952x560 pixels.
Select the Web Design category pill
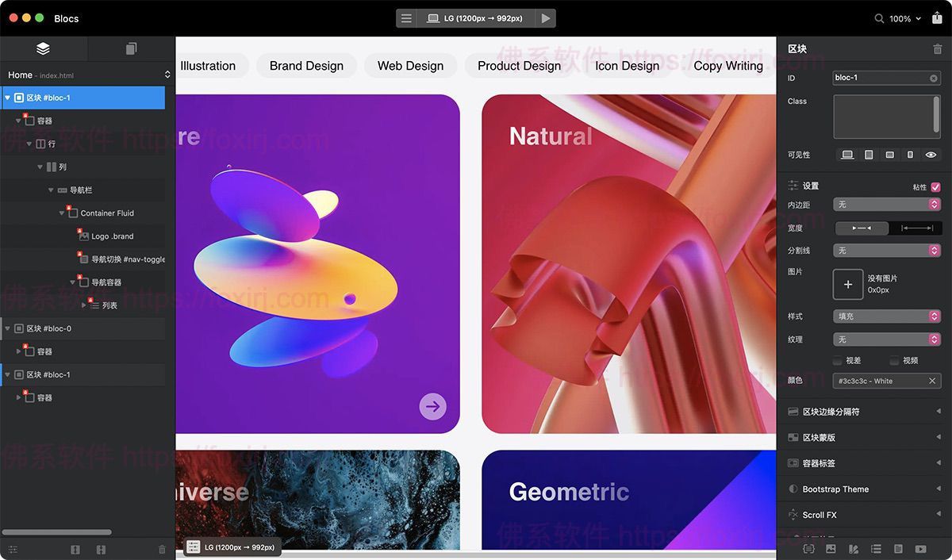click(410, 66)
